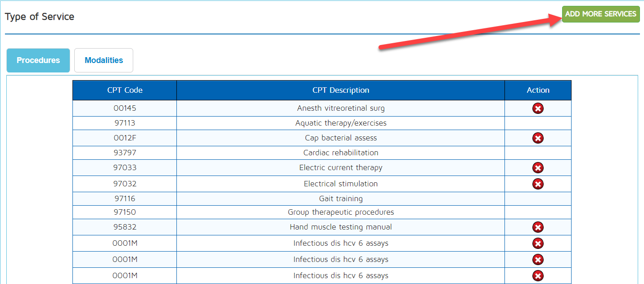Select CPT code 97113 cell
This screenshot has height=284, width=644.
tap(125, 123)
